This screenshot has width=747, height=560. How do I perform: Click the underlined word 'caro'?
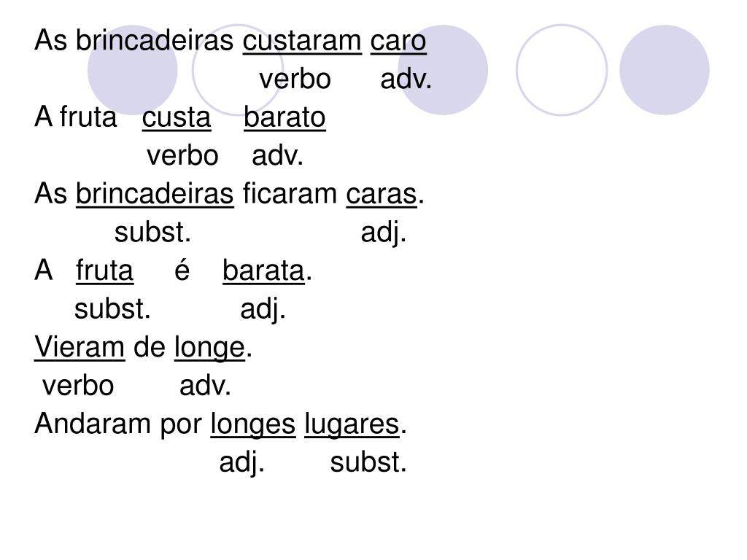click(398, 41)
